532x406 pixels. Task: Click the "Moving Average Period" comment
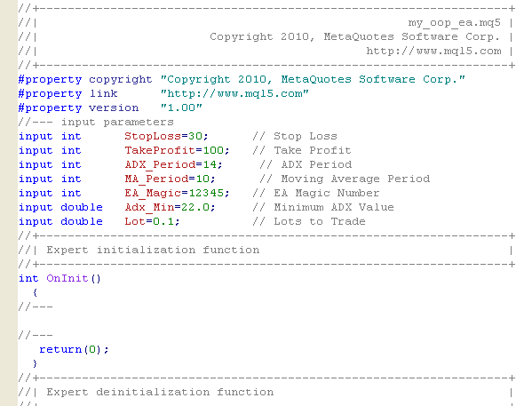355,179
